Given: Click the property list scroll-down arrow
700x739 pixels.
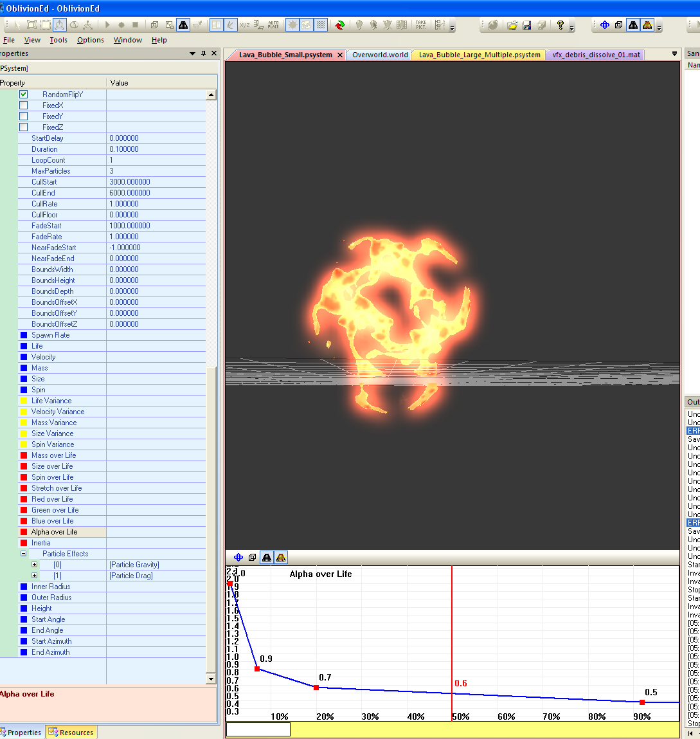Looking at the screenshot, I should 211,679.
